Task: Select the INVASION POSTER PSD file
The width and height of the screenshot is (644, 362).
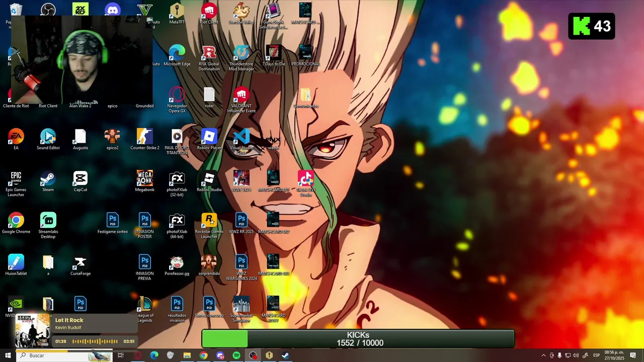Action: (145, 226)
